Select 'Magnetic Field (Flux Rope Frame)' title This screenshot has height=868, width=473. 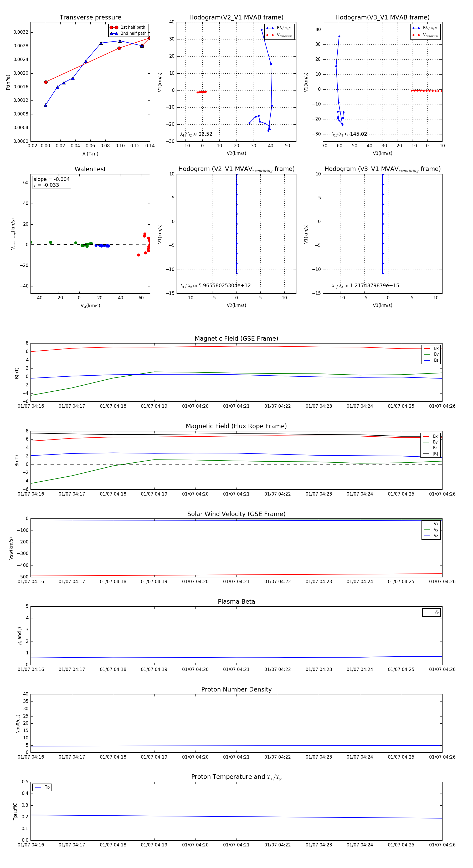click(236, 426)
